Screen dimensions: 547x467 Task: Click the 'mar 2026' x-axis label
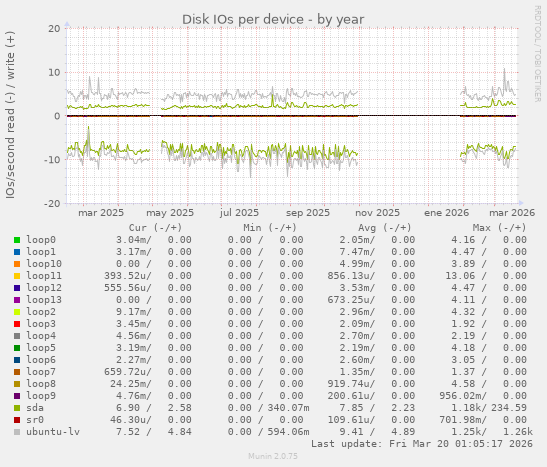[x=512, y=213]
